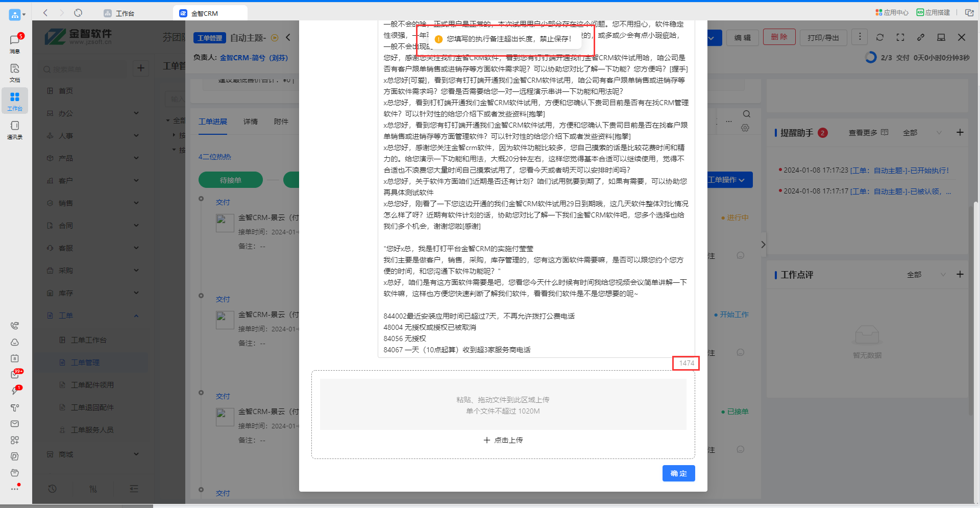The width and height of the screenshot is (980, 508).
Task: Open the 全部 filter in 提醒助手
Action: [922, 133]
